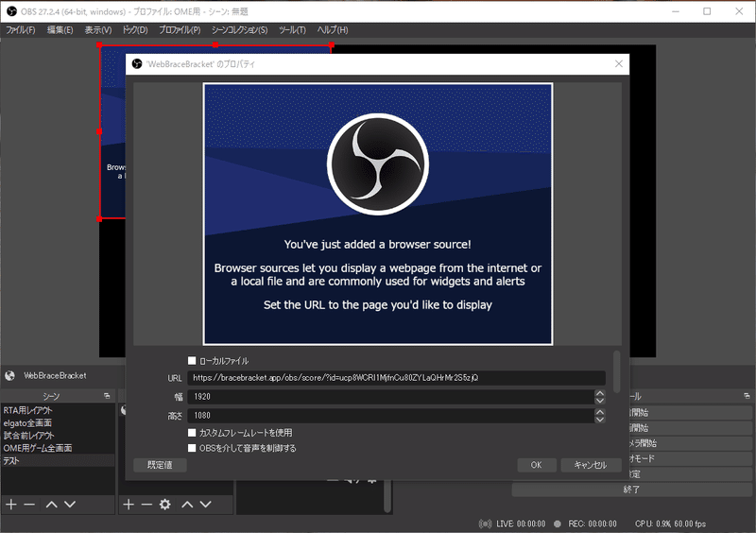Reset properties with 既定値 button
756x533 pixels.
160,465
